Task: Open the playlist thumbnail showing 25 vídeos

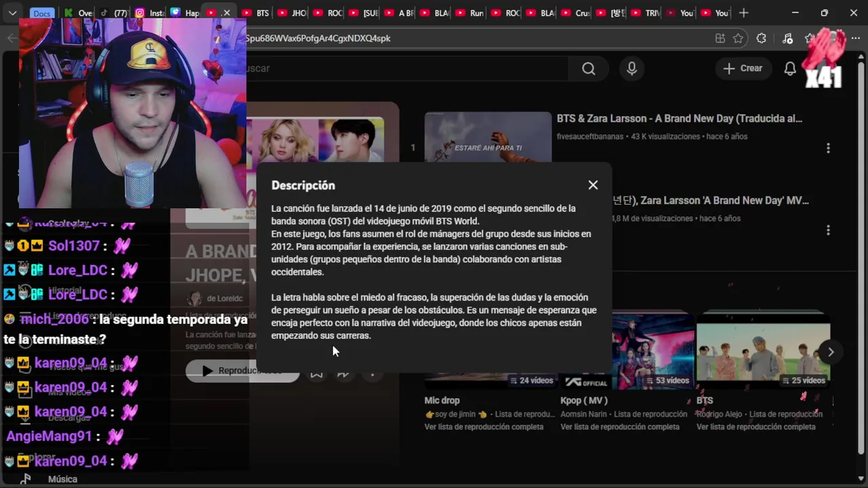Action: (763, 351)
